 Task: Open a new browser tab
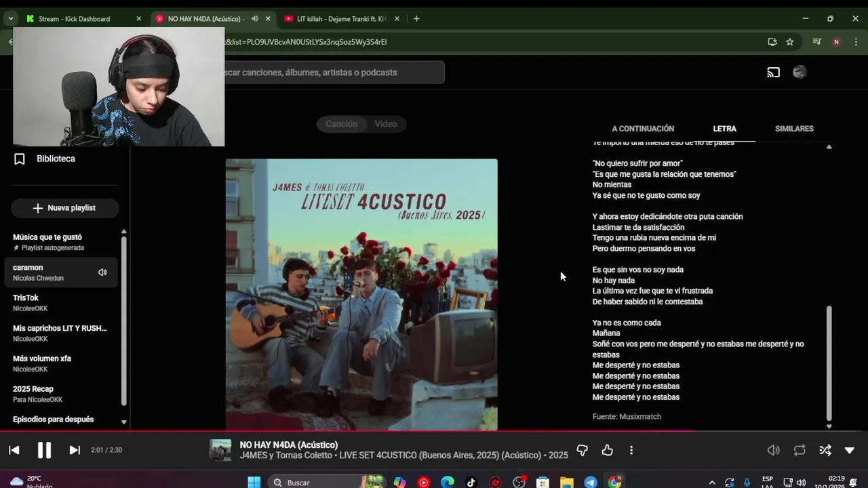pos(416,19)
